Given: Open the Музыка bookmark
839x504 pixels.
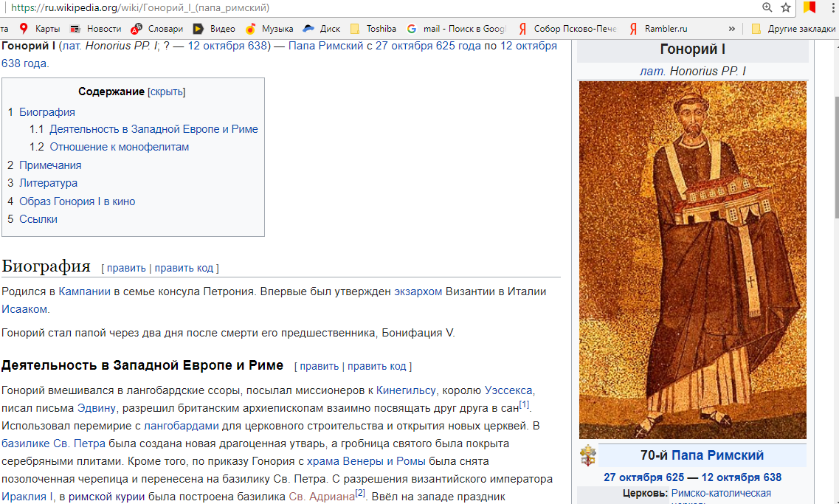Looking at the screenshot, I should [x=269, y=28].
